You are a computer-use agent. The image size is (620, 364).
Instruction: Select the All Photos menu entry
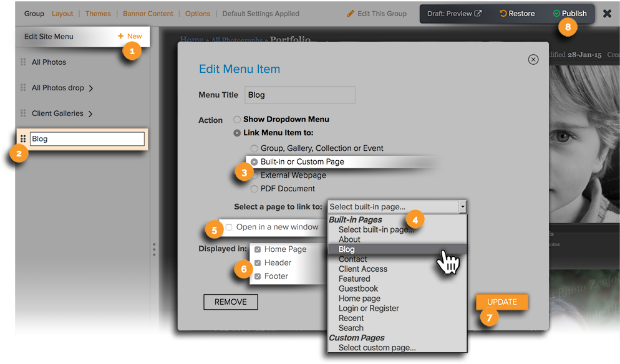pos(49,62)
